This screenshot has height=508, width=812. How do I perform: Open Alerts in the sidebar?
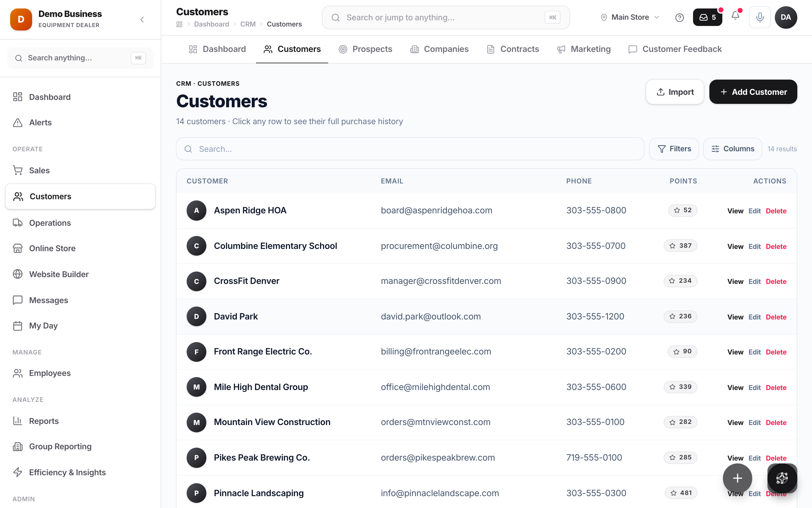point(80,123)
